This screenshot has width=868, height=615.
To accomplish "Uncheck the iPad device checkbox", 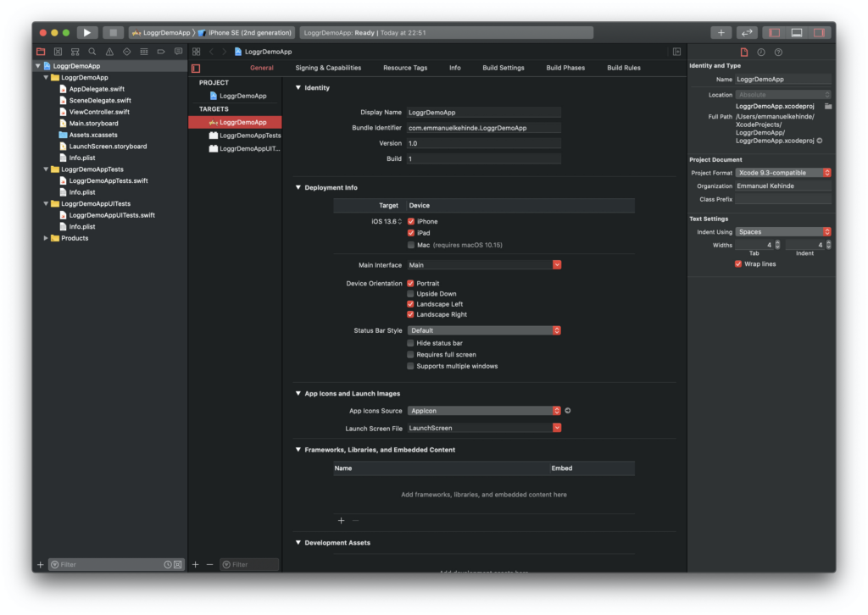I will coord(411,233).
